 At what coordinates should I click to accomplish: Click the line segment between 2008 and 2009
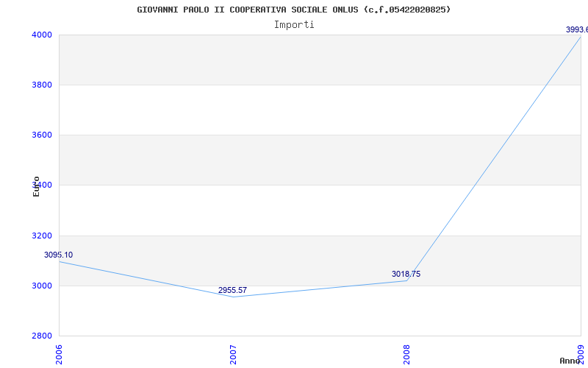494,158
